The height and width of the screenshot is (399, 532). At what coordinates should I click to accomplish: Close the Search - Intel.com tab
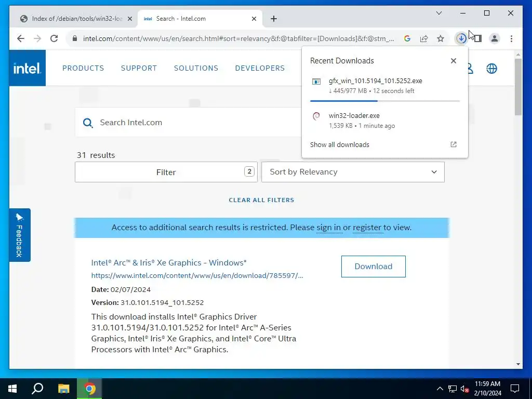254,19
